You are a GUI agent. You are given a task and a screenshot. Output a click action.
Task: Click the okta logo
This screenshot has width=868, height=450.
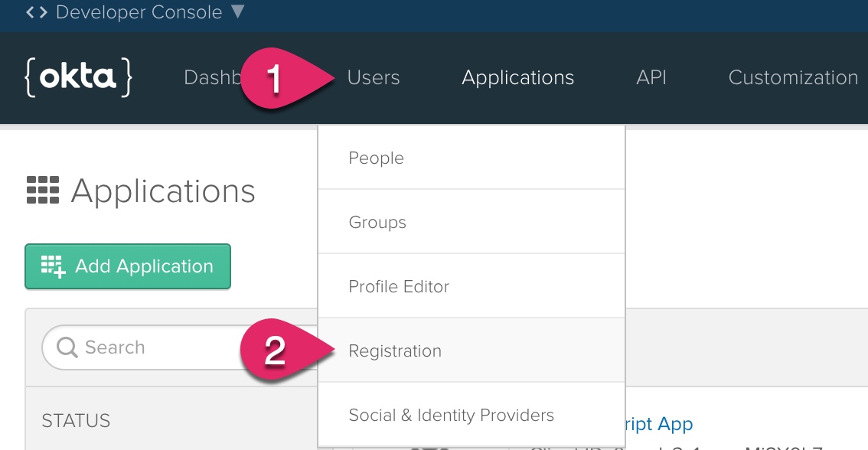click(78, 77)
